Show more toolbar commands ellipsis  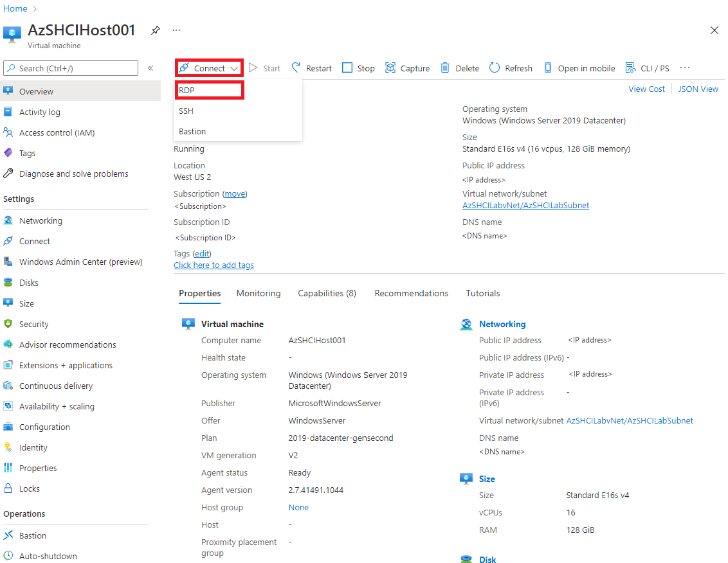coord(685,67)
